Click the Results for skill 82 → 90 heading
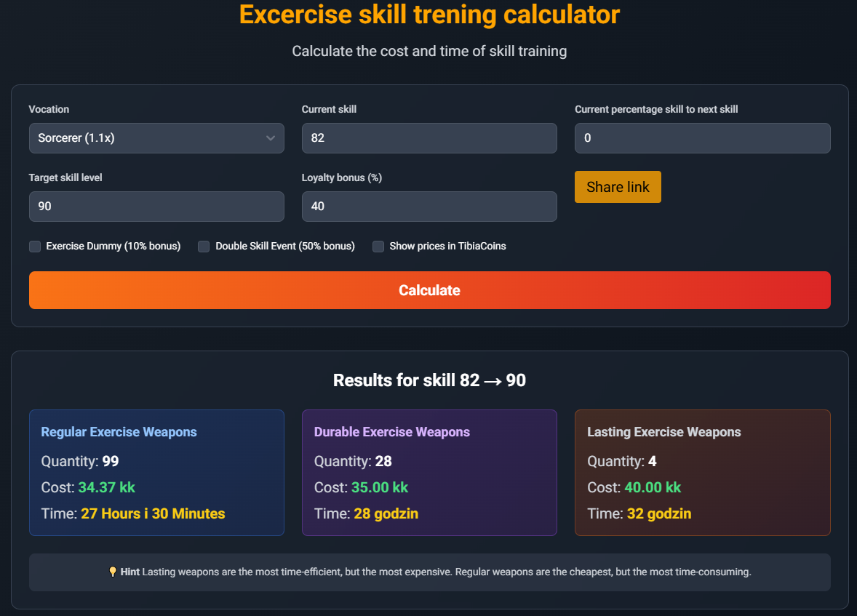Screen dimensions: 857x616 [430, 380]
